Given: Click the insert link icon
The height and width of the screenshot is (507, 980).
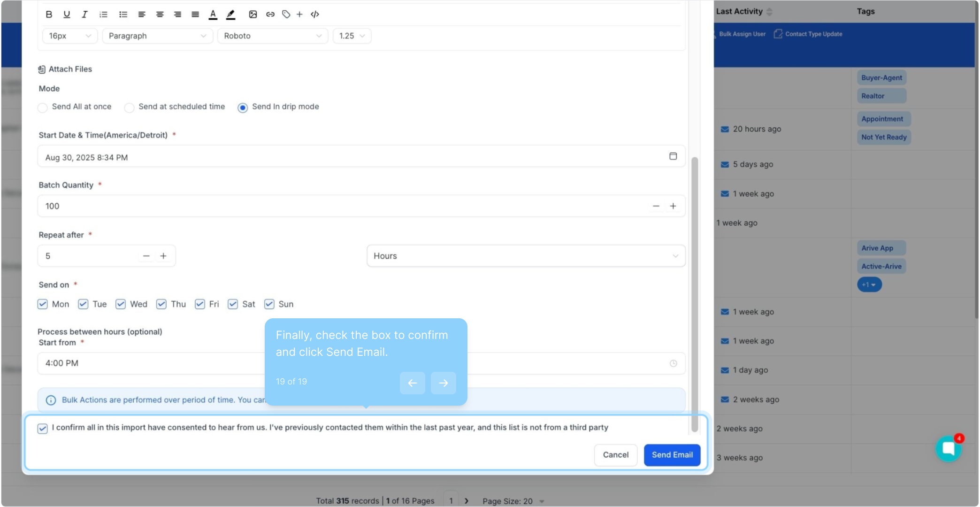Looking at the screenshot, I should click(x=270, y=14).
